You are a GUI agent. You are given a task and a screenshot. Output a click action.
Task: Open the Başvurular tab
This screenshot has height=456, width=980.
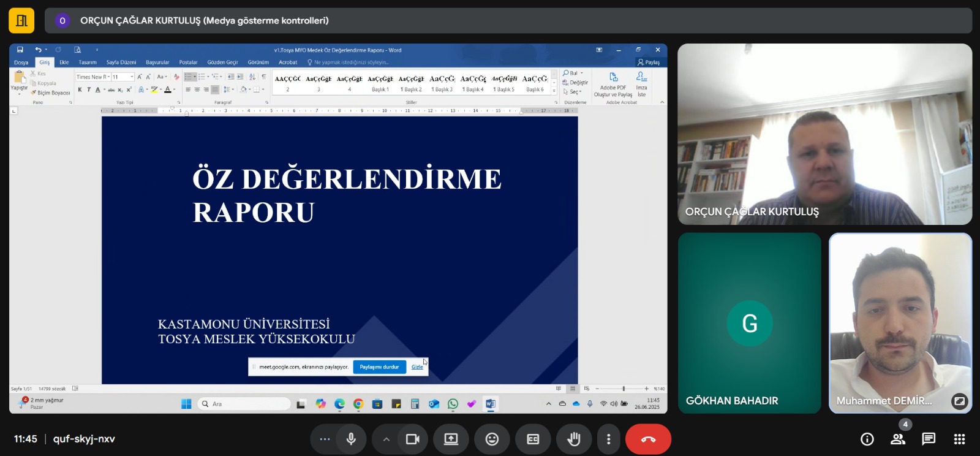tap(157, 63)
